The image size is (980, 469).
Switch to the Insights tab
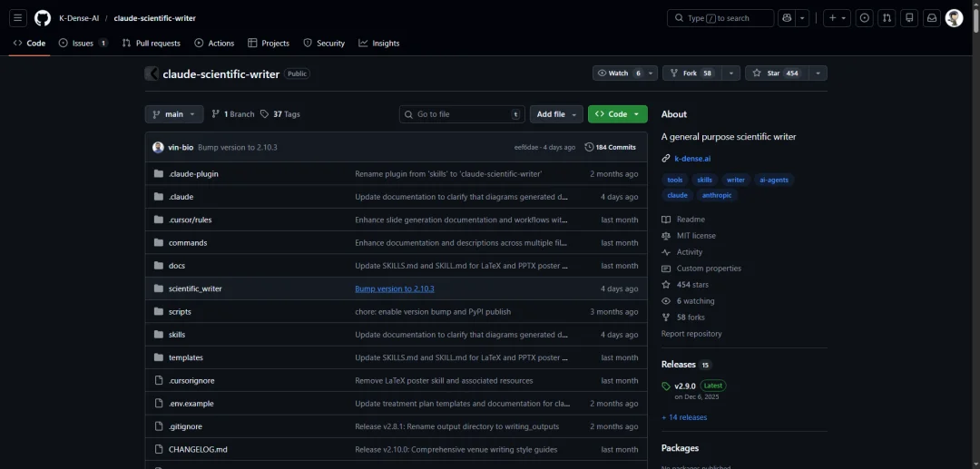379,44
